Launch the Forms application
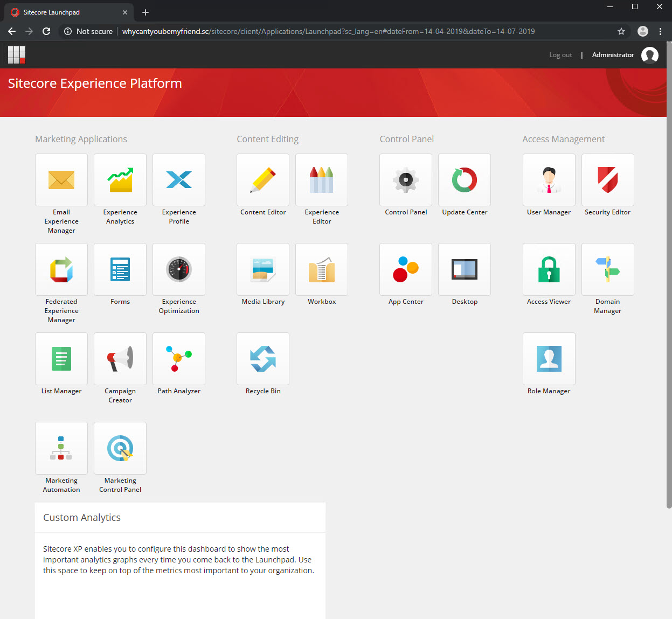The image size is (672, 619). (x=120, y=269)
